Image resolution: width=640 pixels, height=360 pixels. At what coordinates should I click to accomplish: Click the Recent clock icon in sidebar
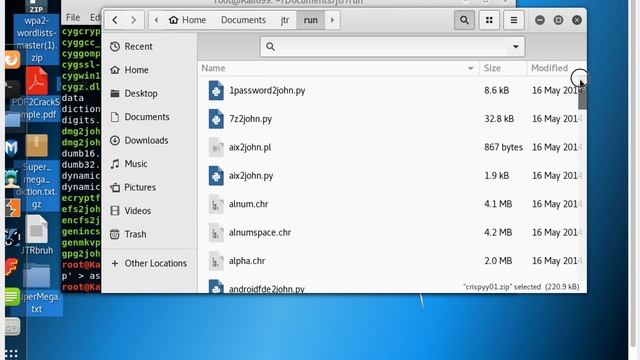[115, 47]
